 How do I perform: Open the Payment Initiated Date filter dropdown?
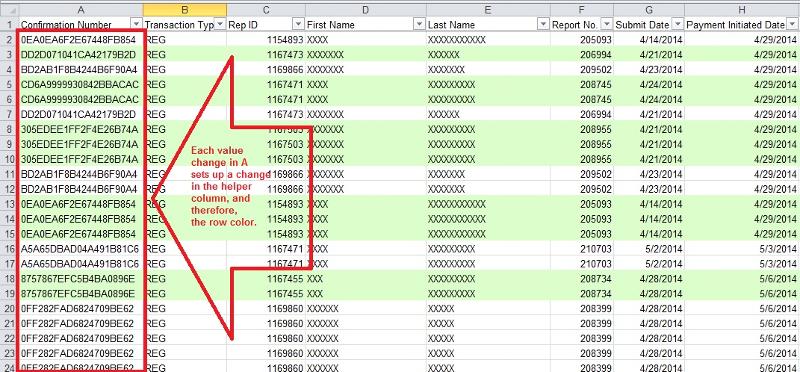(x=793, y=24)
